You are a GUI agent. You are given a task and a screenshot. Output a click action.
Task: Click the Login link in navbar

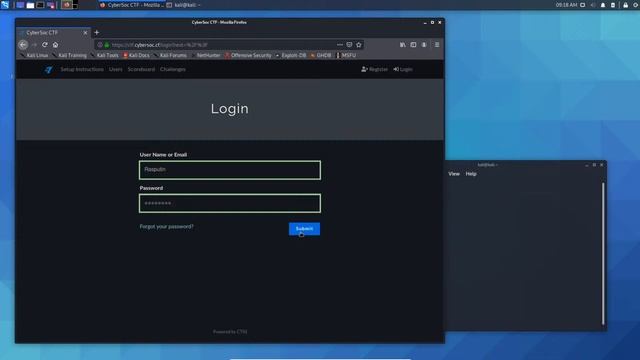pyautogui.click(x=403, y=69)
